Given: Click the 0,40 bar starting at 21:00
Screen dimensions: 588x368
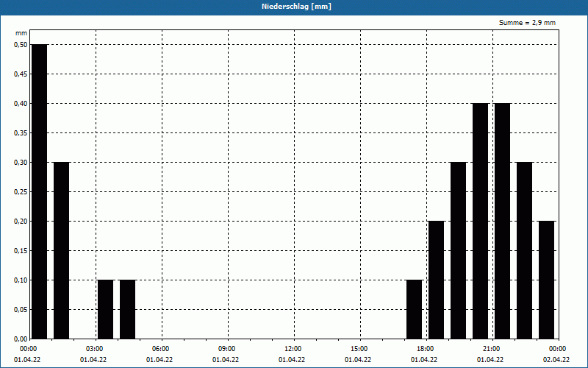Looking at the screenshot, I should coord(503,222).
